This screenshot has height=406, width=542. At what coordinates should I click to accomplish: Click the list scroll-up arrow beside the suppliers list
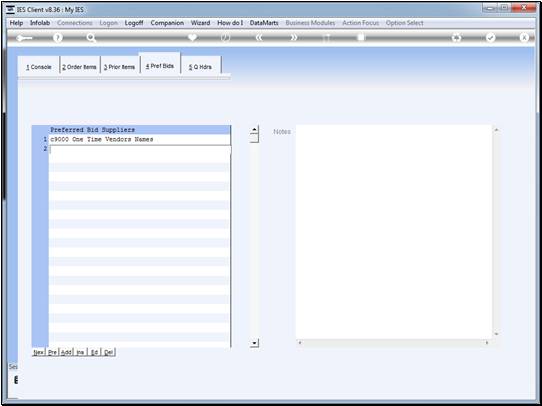[x=254, y=130]
